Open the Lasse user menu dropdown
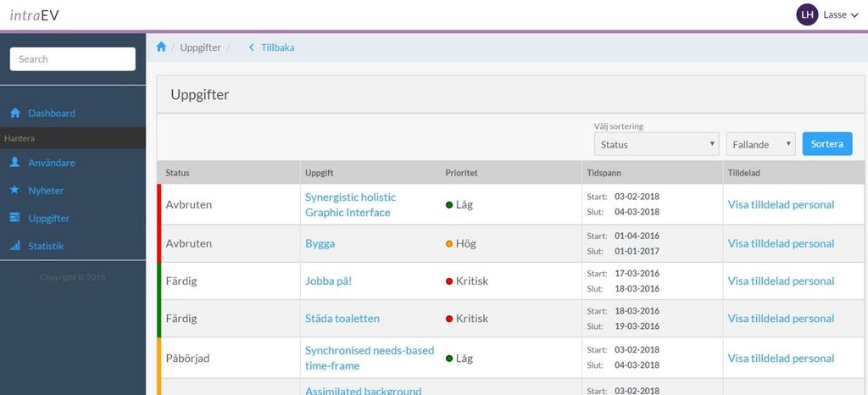 (840, 15)
